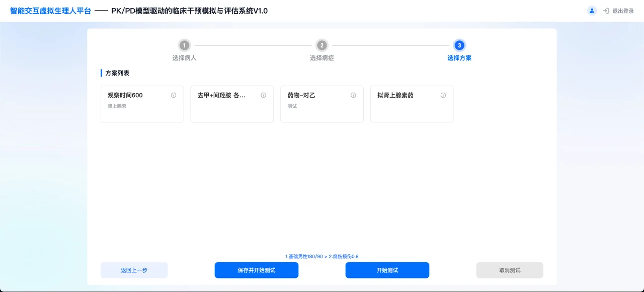Select the 去甲+间羟胺 plan card
The image size is (644, 292).
pos(232,104)
